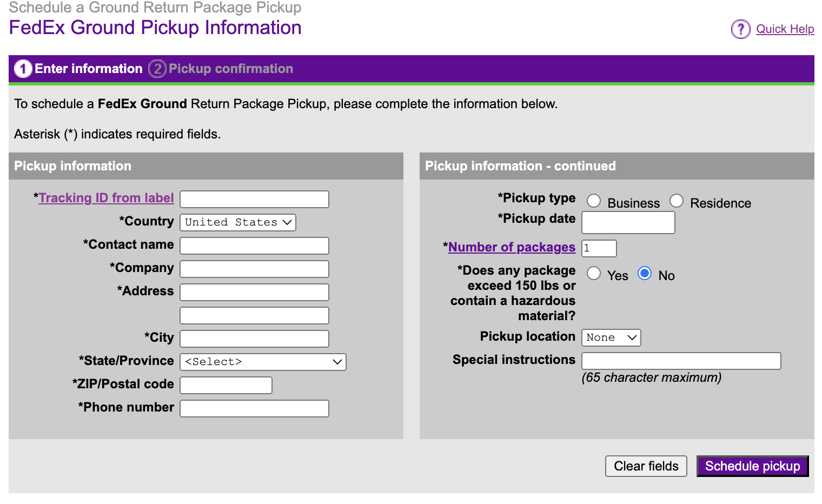This screenshot has height=504, width=822.
Task: Click the Schedule pickup button
Action: [752, 466]
